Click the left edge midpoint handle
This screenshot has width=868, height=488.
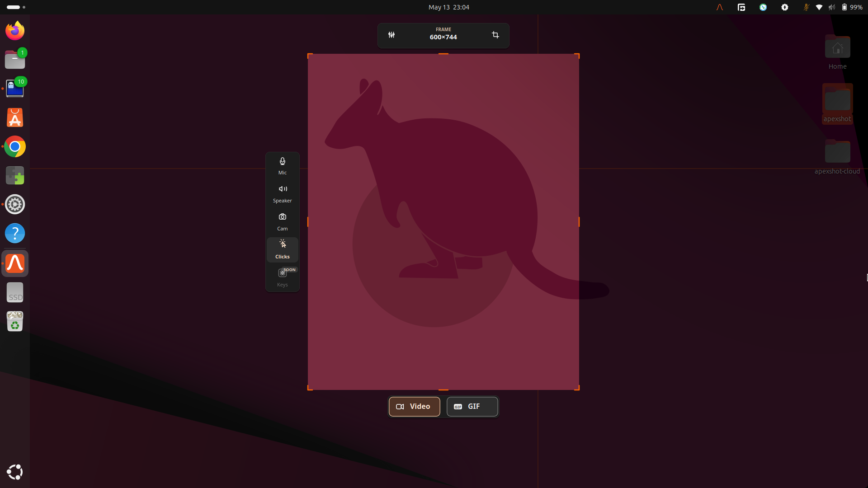[x=308, y=222]
